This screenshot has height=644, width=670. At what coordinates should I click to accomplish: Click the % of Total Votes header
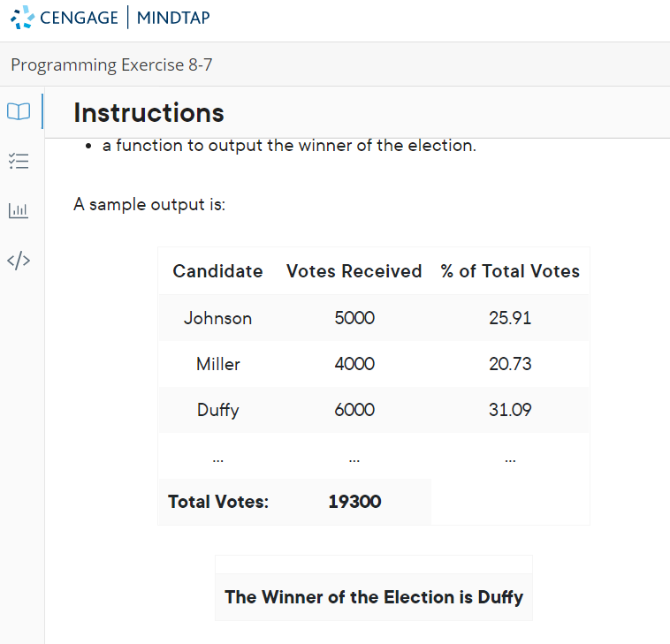tap(510, 271)
